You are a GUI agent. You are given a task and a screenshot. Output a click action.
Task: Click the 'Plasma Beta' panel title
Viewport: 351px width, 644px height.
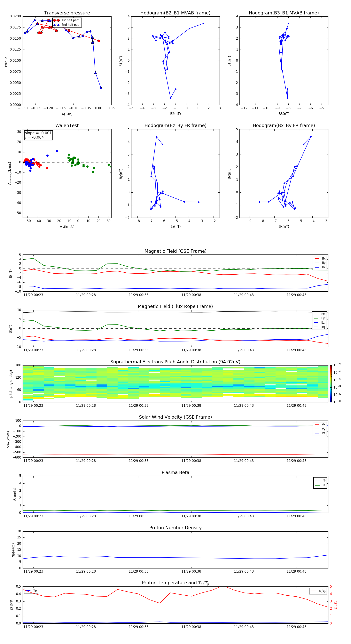175,473
